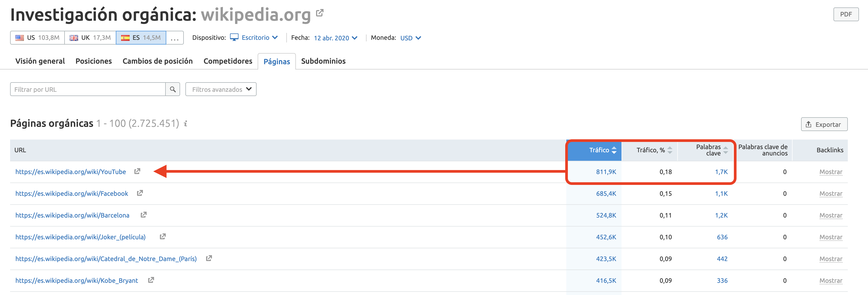This screenshot has height=295, width=868.
Task: Select the US 103,8M database
Action: 37,38
